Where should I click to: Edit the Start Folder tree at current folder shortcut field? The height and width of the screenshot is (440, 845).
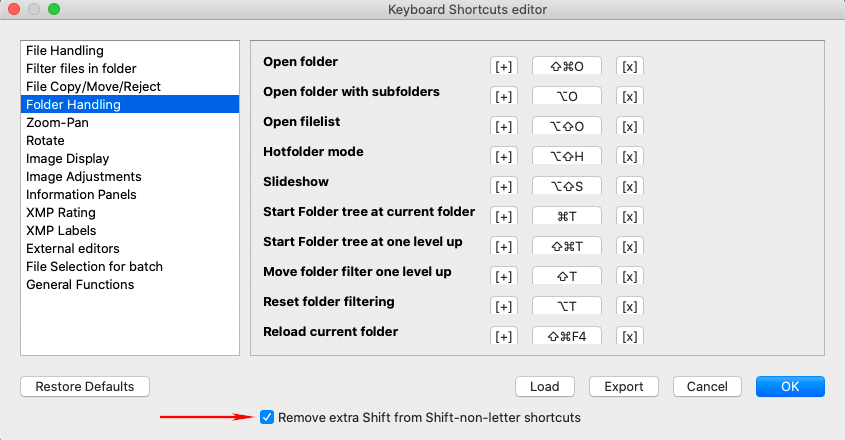click(x=567, y=217)
